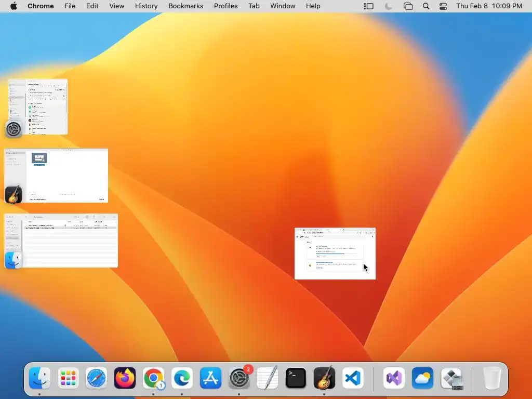Open Visual Studio Code from the Dock
This screenshot has width=532, height=399.
point(353,378)
